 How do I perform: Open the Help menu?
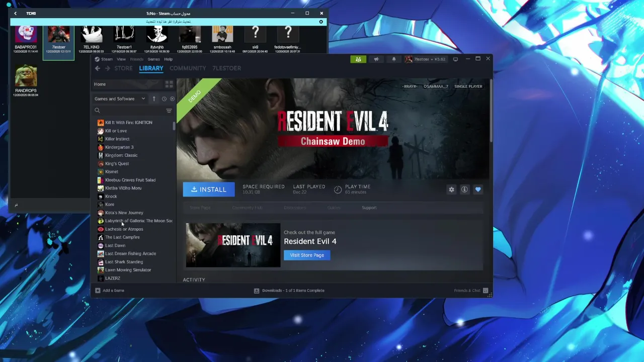click(x=168, y=59)
